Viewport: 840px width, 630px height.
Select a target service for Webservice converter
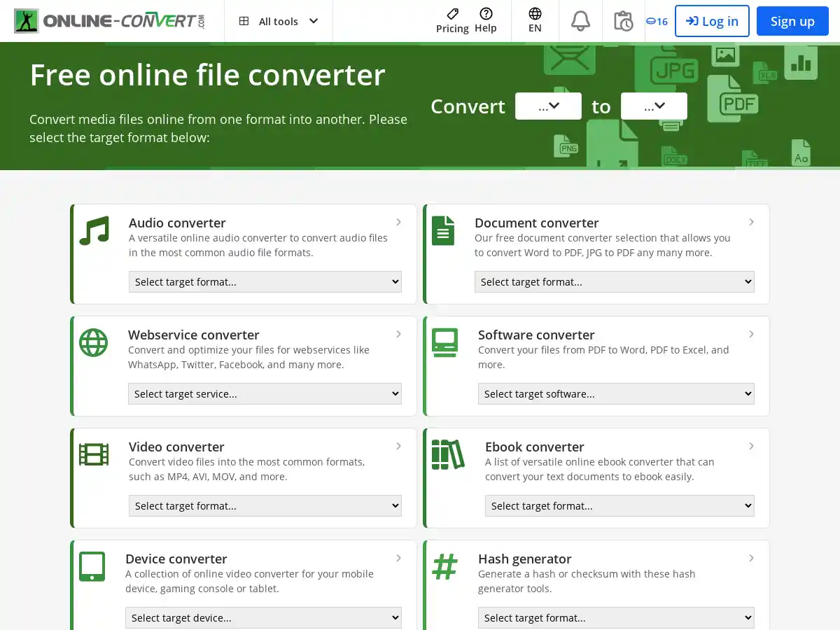[265, 393]
